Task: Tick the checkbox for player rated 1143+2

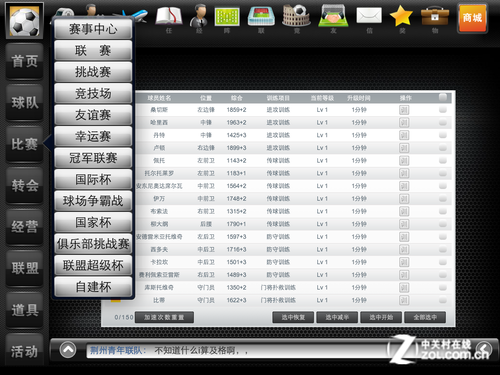Action: point(443,160)
